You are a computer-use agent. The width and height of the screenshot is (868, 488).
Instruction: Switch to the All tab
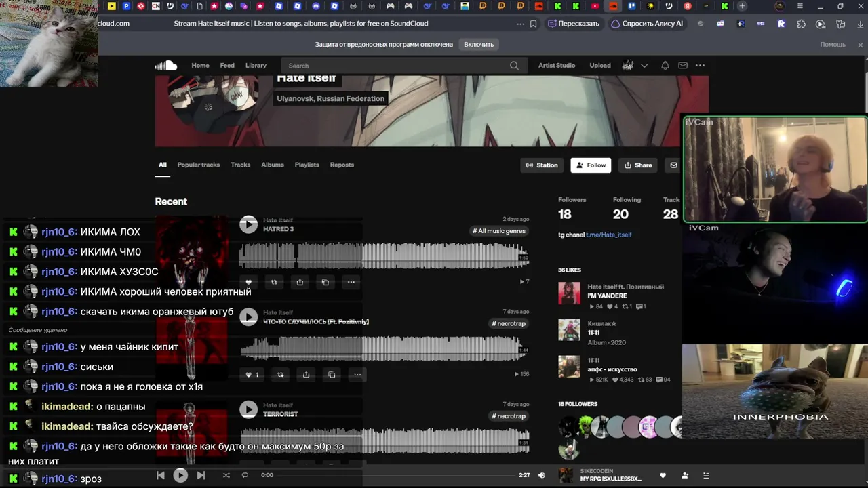[x=163, y=165]
